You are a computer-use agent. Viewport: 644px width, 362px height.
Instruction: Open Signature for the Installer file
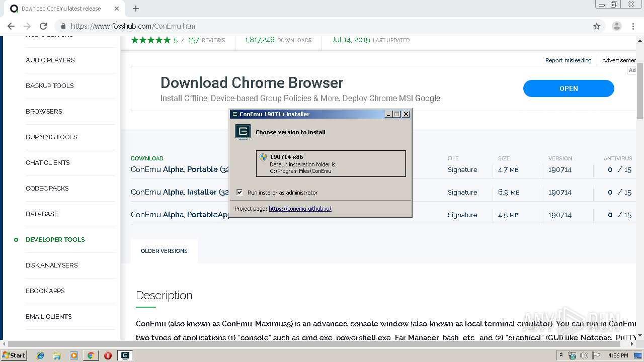[462, 193]
